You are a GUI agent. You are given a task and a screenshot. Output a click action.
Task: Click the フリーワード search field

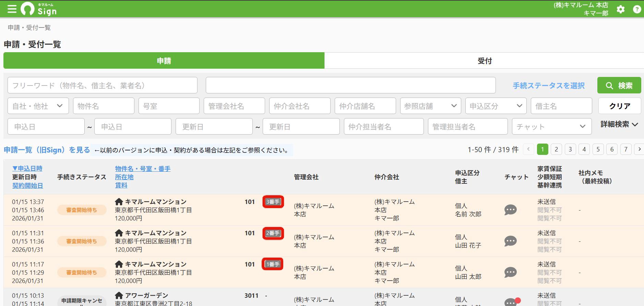click(103, 85)
